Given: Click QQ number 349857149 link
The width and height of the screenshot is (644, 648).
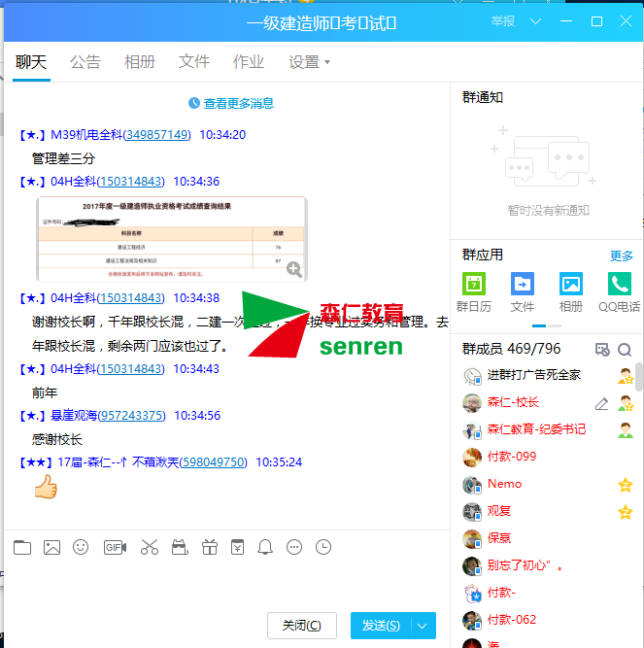Looking at the screenshot, I should click(157, 135).
